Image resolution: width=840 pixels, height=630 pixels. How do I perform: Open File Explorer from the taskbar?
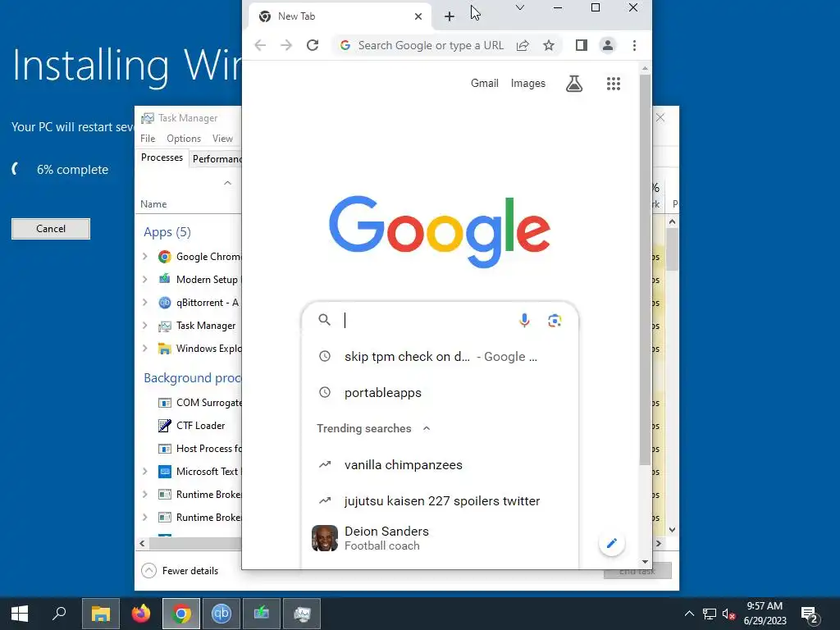[101, 614]
